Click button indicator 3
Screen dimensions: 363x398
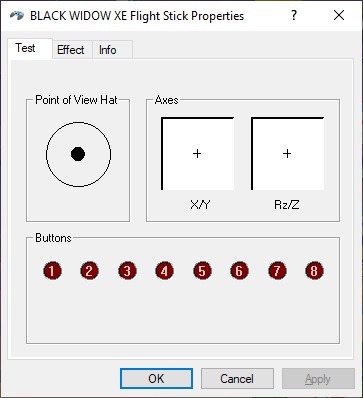click(127, 271)
